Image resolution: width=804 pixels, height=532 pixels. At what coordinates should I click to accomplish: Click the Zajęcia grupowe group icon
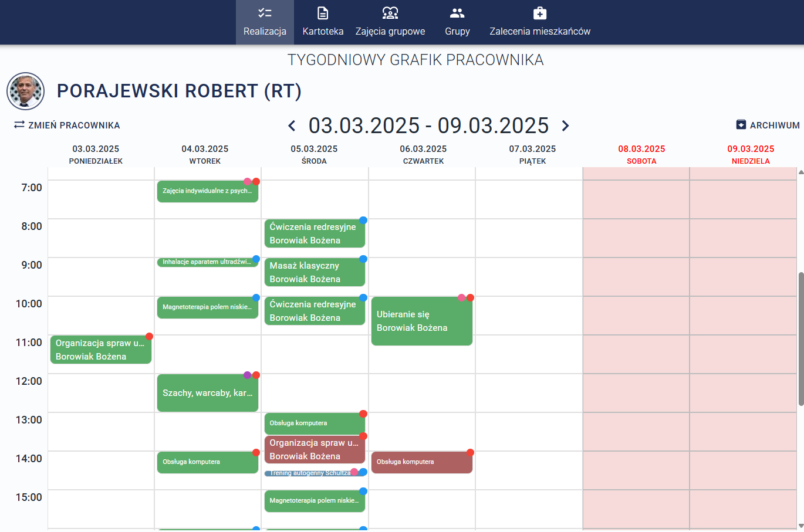click(x=390, y=13)
